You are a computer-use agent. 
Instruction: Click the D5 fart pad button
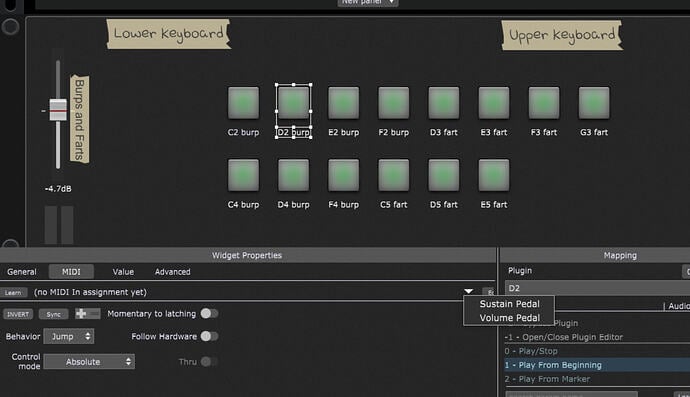(x=444, y=175)
